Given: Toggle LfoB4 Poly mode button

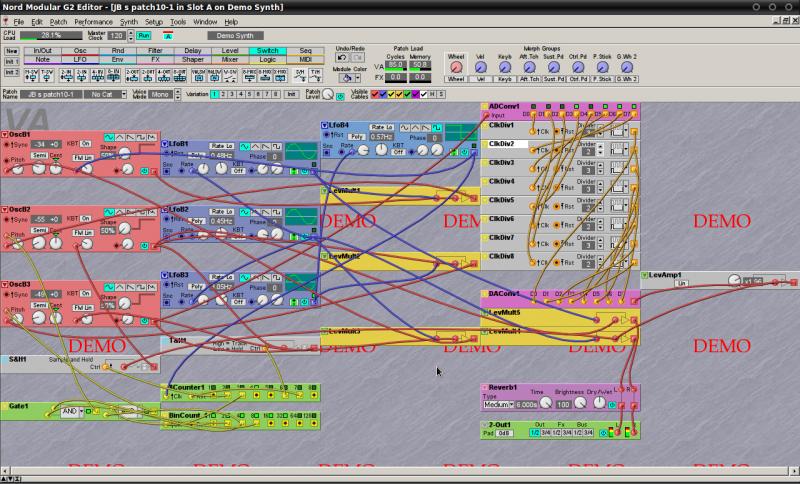Looking at the screenshot, I should point(357,137).
